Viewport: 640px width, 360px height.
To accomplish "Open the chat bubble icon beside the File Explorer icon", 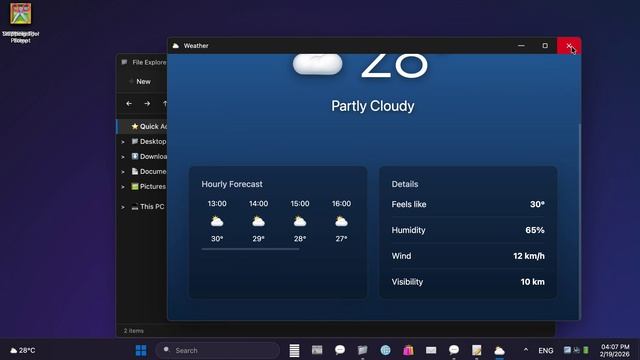I will point(340,350).
